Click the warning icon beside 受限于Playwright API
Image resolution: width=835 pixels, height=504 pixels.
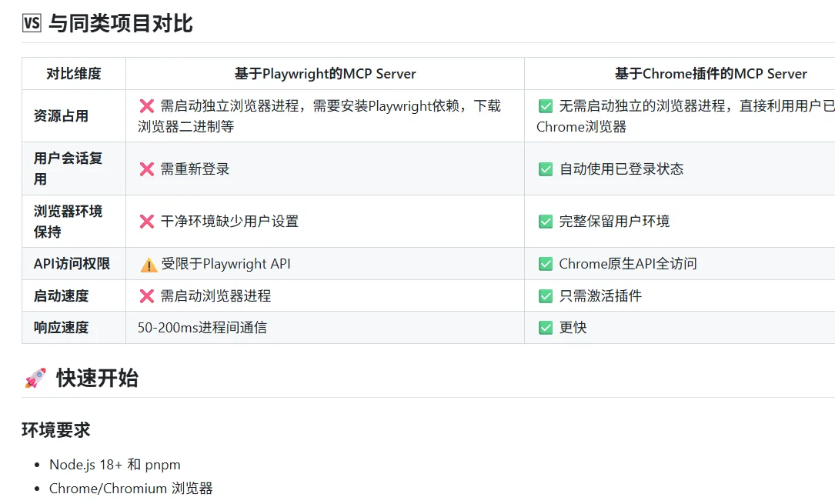(x=148, y=263)
